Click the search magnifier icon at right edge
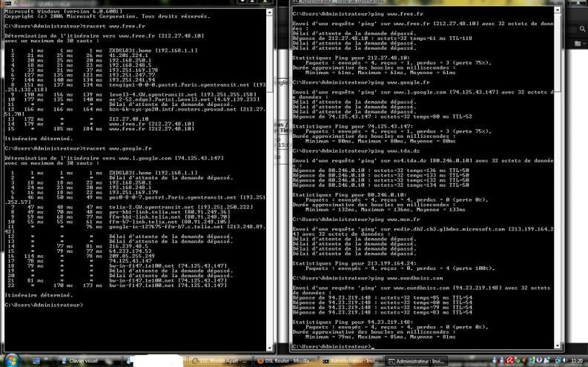Image resolution: width=588 pixels, height=367 pixels. click(582, 28)
